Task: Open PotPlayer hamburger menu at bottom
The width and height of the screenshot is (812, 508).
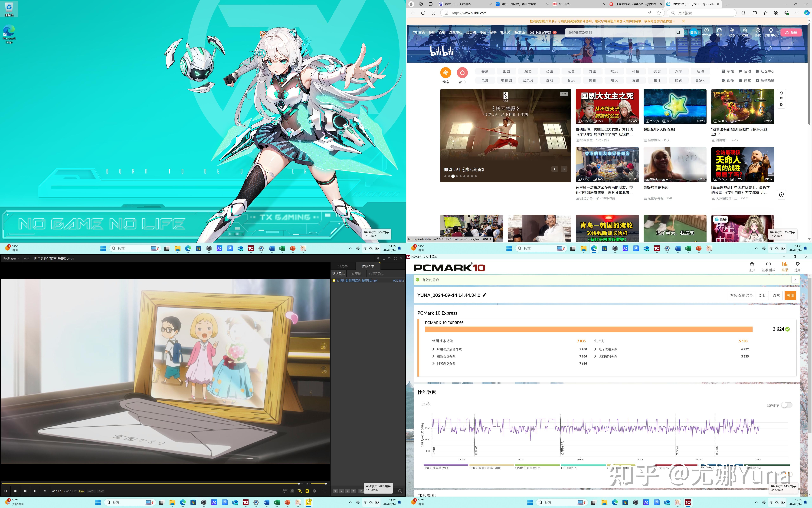Action: 325,491
